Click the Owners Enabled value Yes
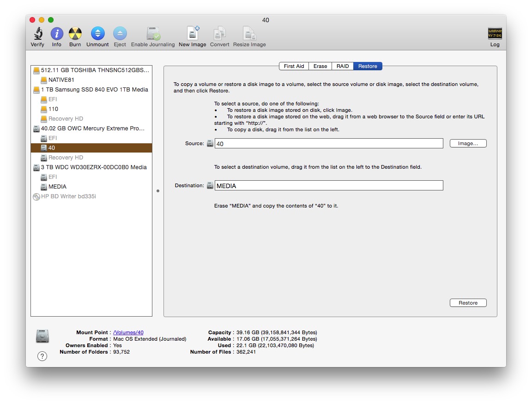 [117, 345]
